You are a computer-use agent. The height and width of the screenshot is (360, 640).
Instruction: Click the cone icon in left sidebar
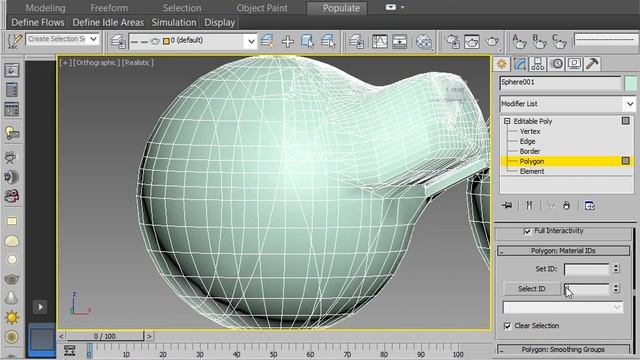click(11, 298)
